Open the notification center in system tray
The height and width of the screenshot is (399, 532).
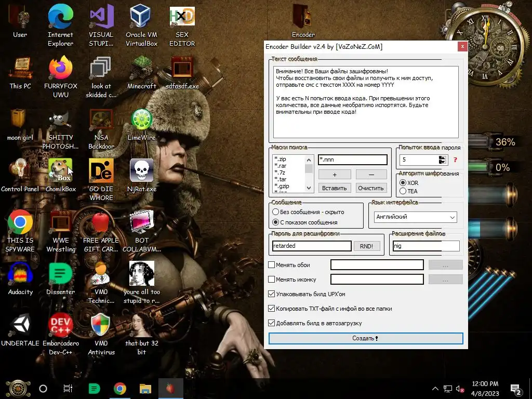coord(516,390)
